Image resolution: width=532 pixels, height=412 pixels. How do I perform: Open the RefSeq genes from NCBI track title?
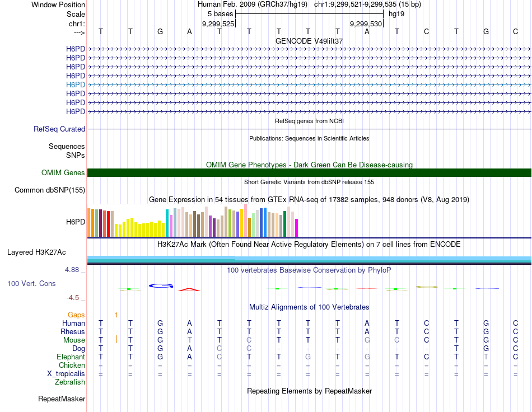pyautogui.click(x=309, y=121)
